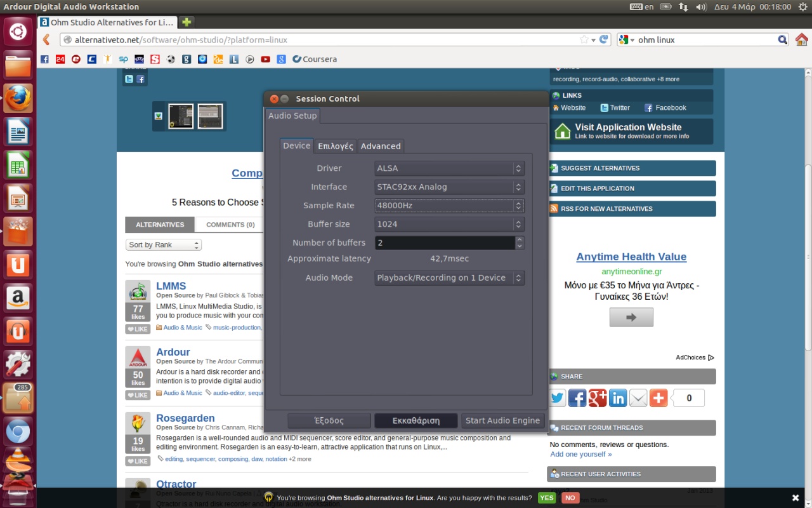This screenshot has width=812, height=508.
Task: Share on Facebook via share panel icon
Action: click(x=577, y=398)
